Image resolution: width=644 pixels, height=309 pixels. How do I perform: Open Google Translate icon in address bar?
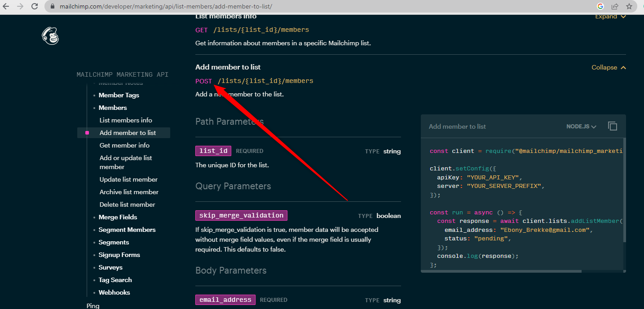coord(600,6)
